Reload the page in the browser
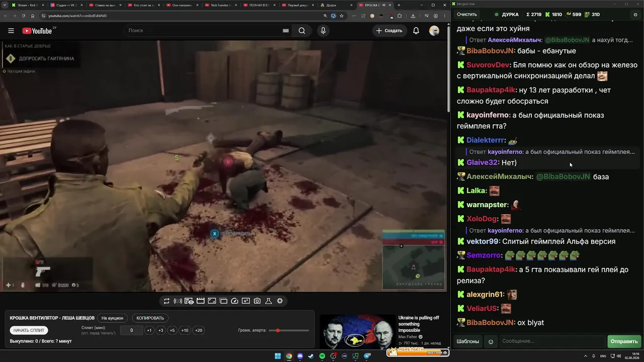 [x=24, y=16]
